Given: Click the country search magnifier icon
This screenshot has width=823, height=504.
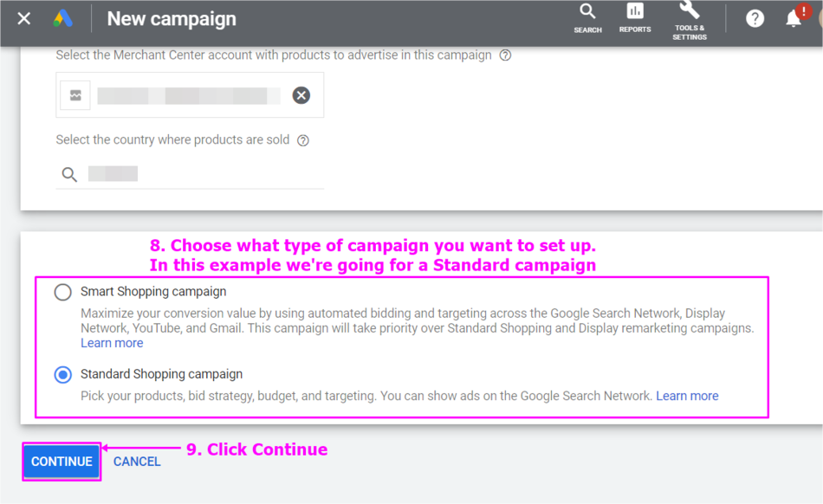Looking at the screenshot, I should (x=69, y=174).
